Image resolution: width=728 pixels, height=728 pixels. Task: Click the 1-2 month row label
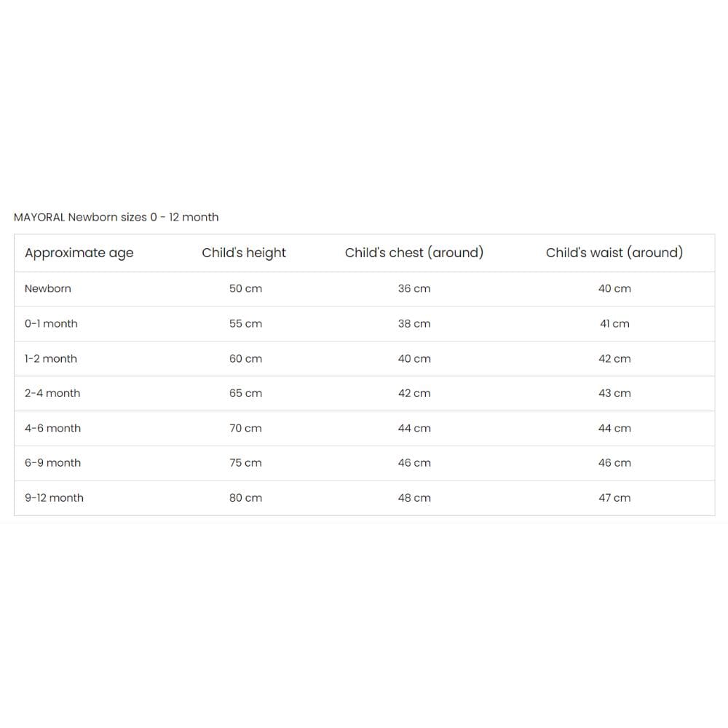pyautogui.click(x=51, y=359)
